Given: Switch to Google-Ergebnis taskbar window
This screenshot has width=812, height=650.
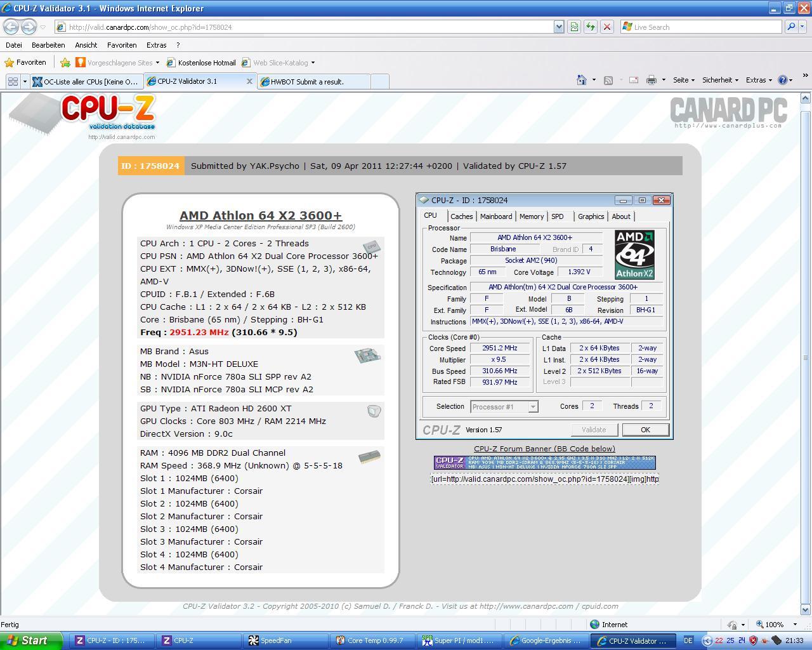Looking at the screenshot, I should pos(547,640).
